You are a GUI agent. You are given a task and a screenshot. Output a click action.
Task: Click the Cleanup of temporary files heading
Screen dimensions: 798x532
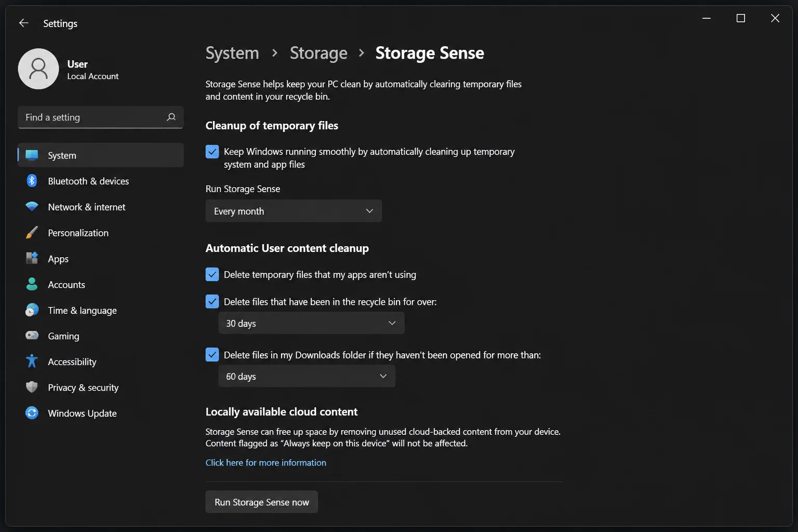click(x=272, y=126)
